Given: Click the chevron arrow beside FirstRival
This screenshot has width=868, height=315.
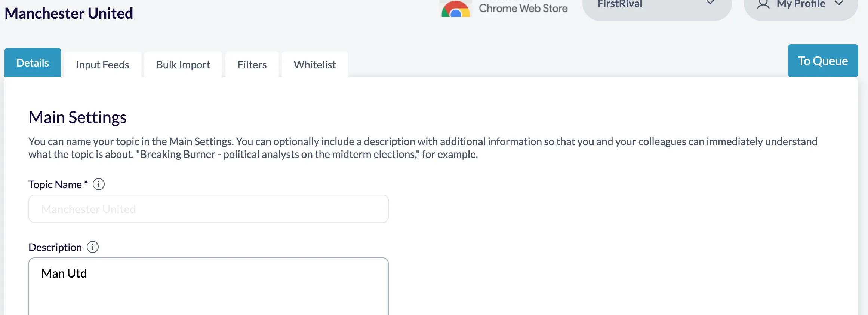Looking at the screenshot, I should pyautogui.click(x=710, y=3).
